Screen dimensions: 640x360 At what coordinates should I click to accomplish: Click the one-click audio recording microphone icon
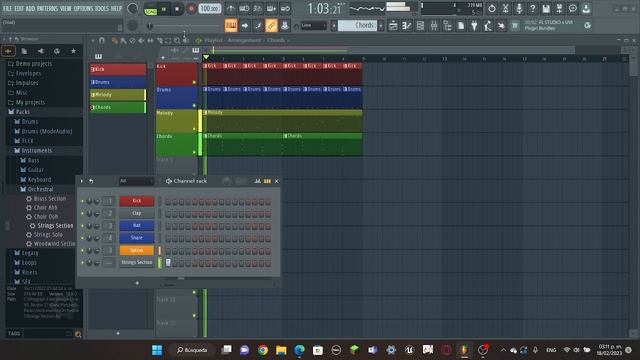519,9
